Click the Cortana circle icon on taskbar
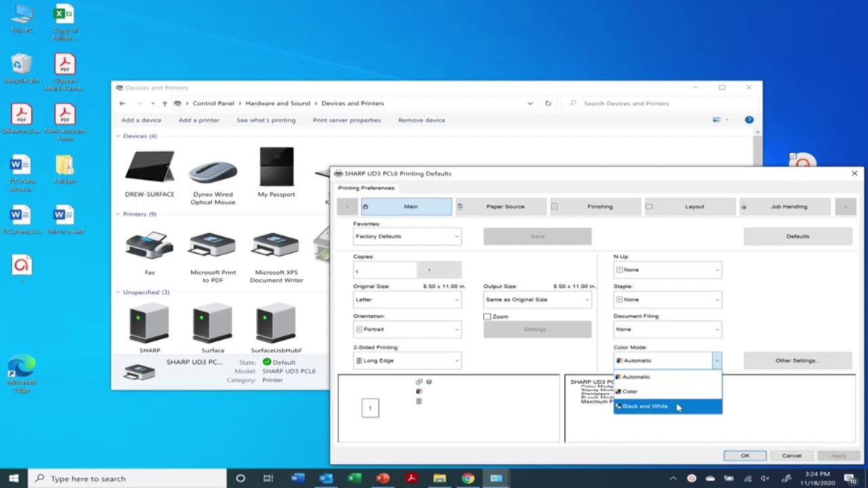 coord(240,479)
